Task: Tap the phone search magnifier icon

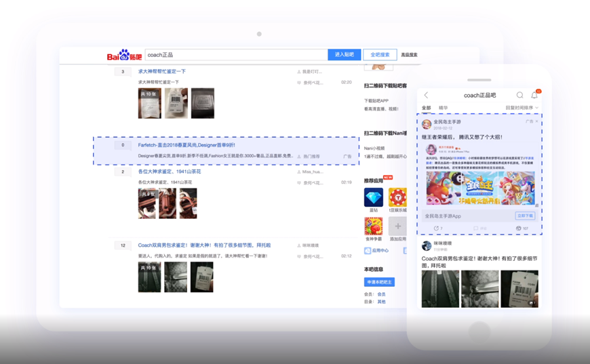Action: 519,95
